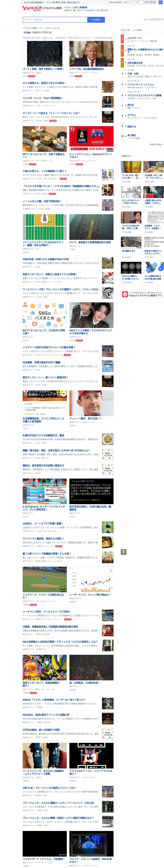
Task: Open the trend item 控訴する
Action: click(132, 127)
